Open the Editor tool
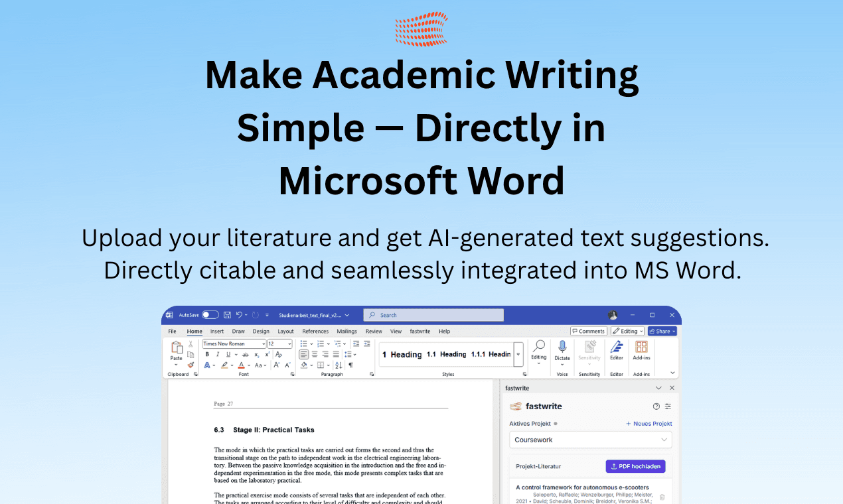The height and width of the screenshot is (504, 843). click(x=617, y=351)
